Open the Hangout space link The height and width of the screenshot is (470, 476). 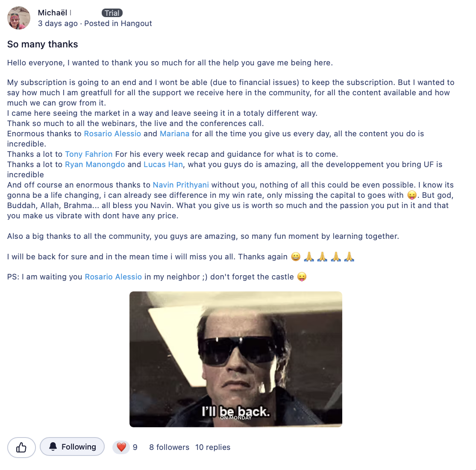click(x=136, y=23)
